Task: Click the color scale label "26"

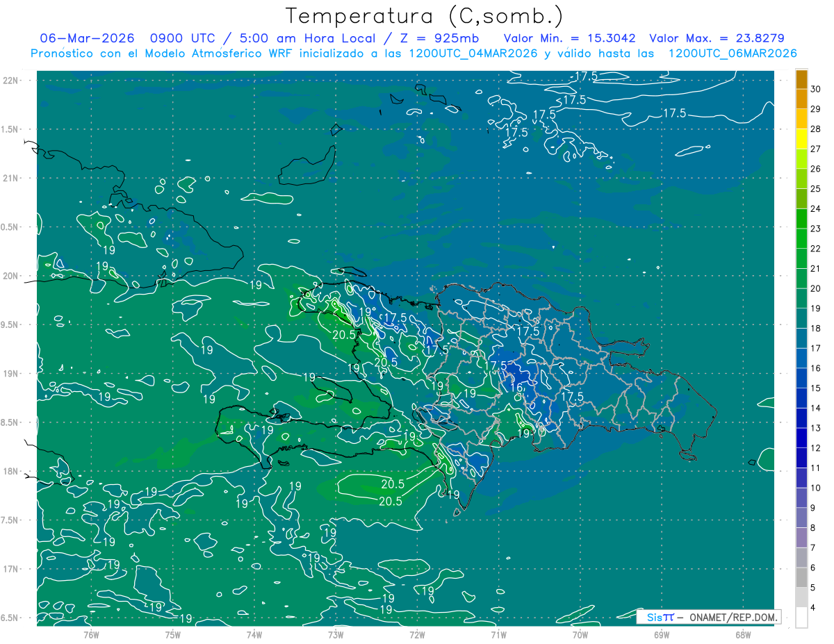Action: coord(816,169)
